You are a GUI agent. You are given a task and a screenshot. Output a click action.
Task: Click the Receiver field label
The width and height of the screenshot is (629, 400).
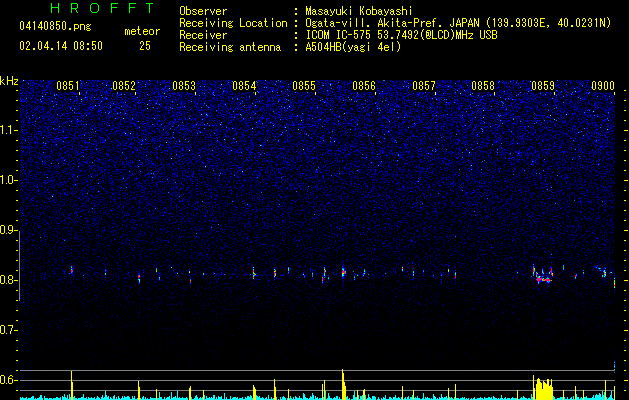203,35
